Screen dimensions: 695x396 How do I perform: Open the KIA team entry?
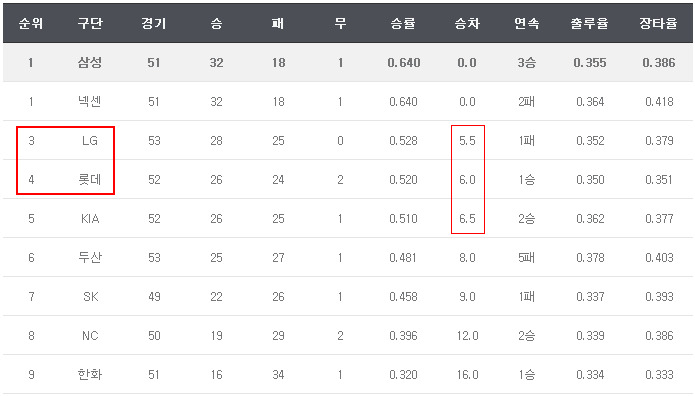point(90,219)
